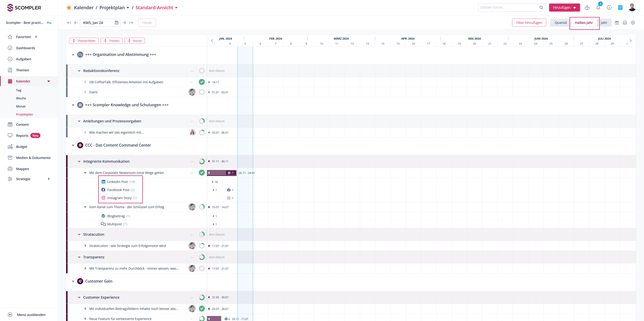
Task: Open the Budget section in sidebar
Action: (21, 147)
